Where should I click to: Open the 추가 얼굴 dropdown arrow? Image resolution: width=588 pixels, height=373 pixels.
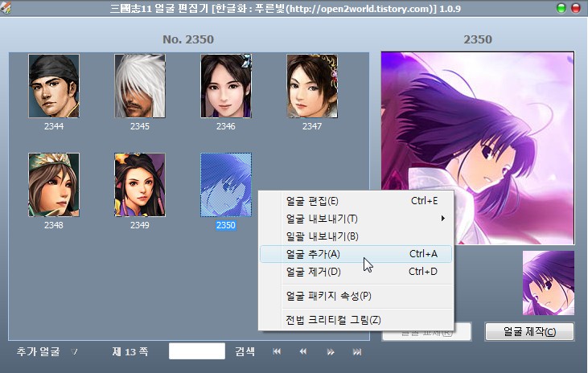click(x=74, y=351)
